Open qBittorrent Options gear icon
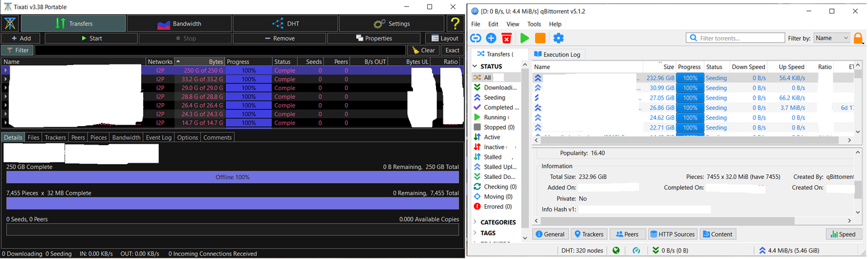This screenshot has height=259, width=868. pos(558,39)
